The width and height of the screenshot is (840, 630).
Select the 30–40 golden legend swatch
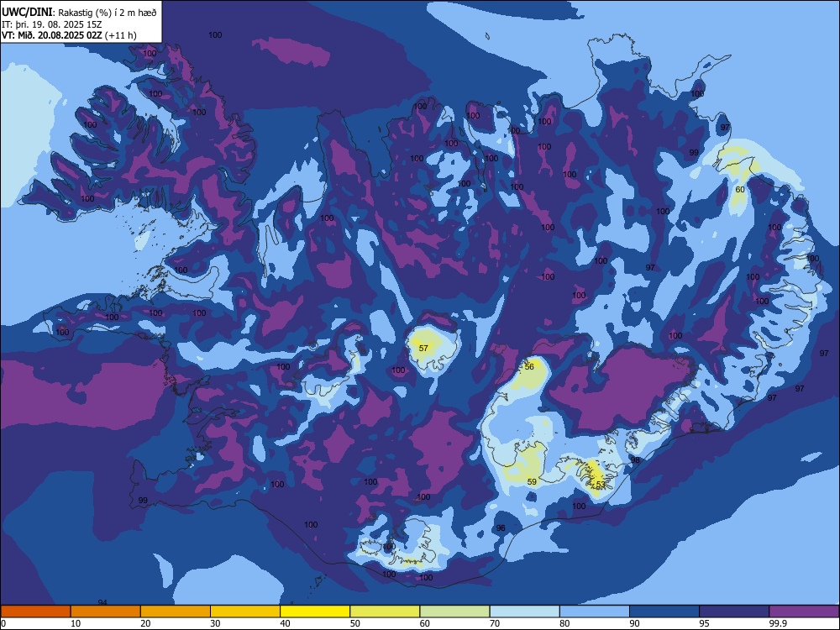point(245,612)
